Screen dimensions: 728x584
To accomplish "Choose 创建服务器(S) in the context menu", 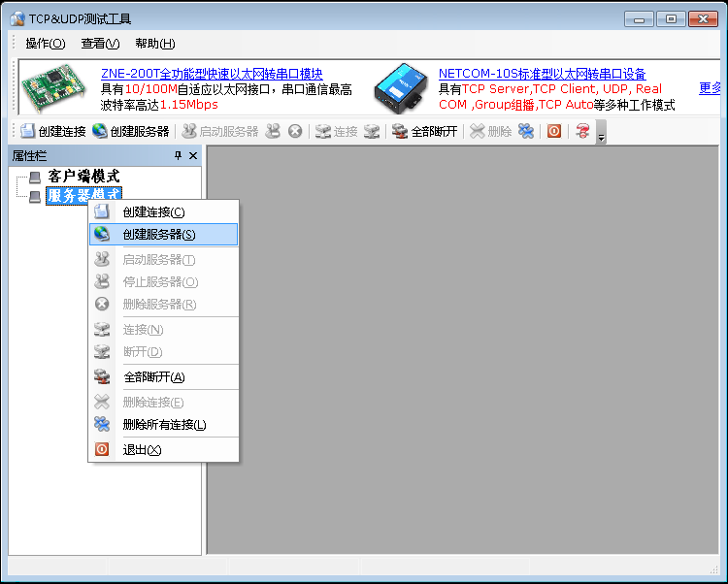I will (163, 234).
